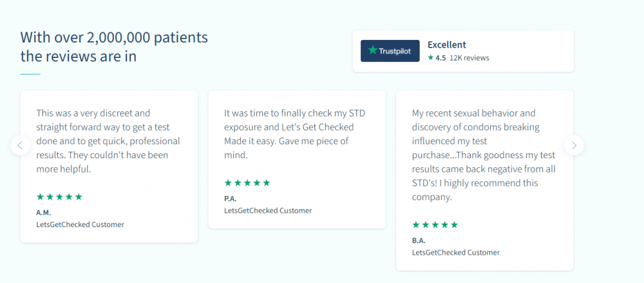Image resolution: width=644 pixels, height=283 pixels.
Task: Click 'LetsGetChecked Customer' under A.M.
Action: pyautogui.click(x=80, y=224)
